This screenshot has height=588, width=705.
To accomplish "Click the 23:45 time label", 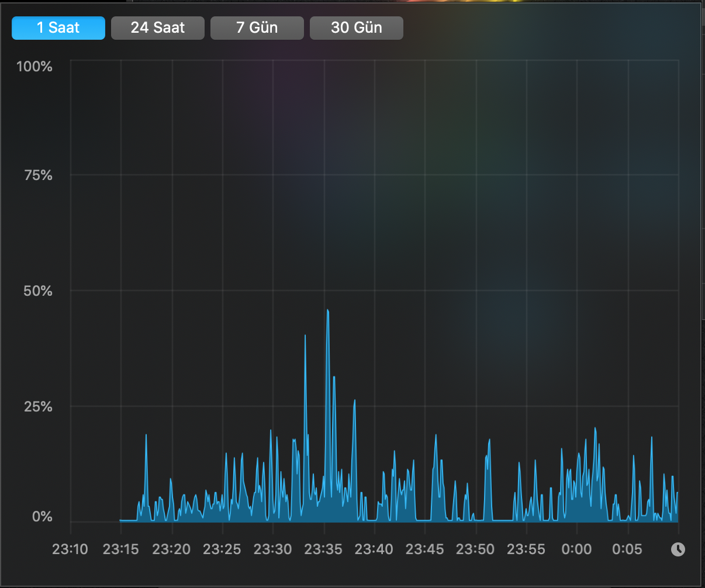I will point(425,549).
